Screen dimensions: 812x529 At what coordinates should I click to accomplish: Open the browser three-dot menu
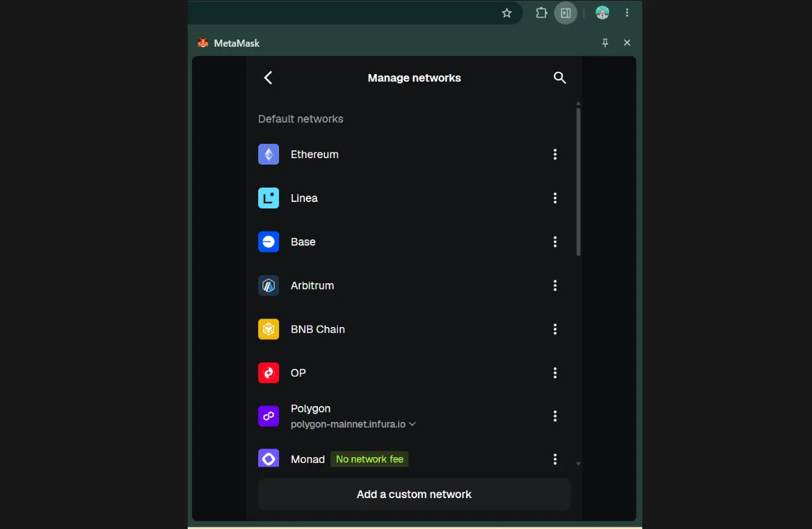point(626,13)
